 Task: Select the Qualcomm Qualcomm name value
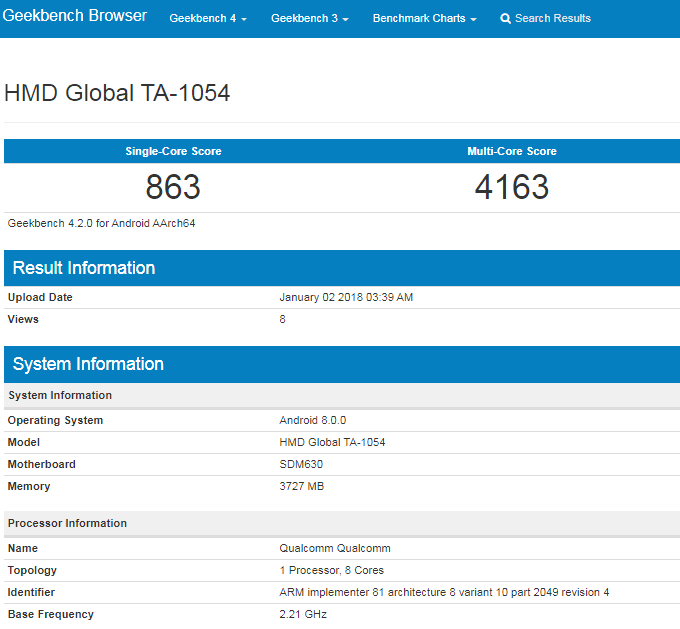pyautogui.click(x=335, y=548)
